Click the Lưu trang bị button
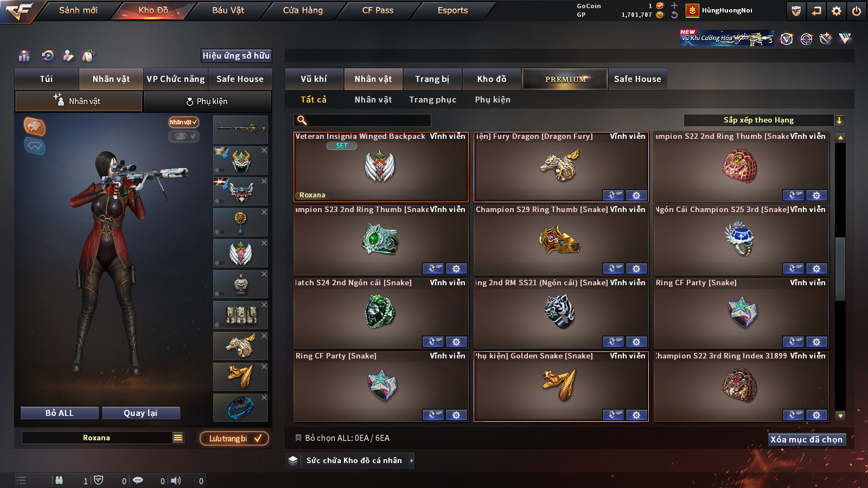The width and height of the screenshot is (868, 488). tap(234, 438)
